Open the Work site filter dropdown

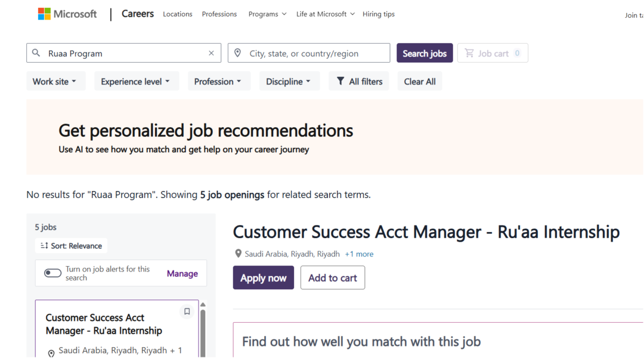pos(55,81)
